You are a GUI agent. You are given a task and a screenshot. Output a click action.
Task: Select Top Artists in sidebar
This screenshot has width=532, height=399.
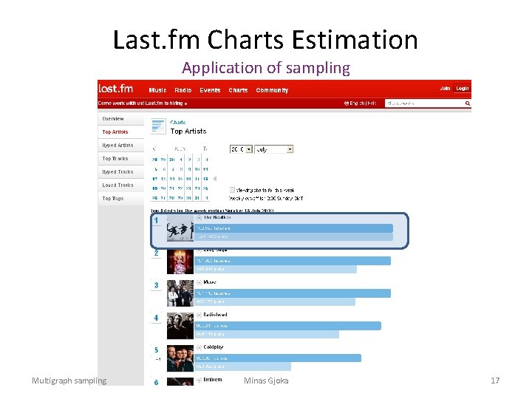[x=121, y=132]
